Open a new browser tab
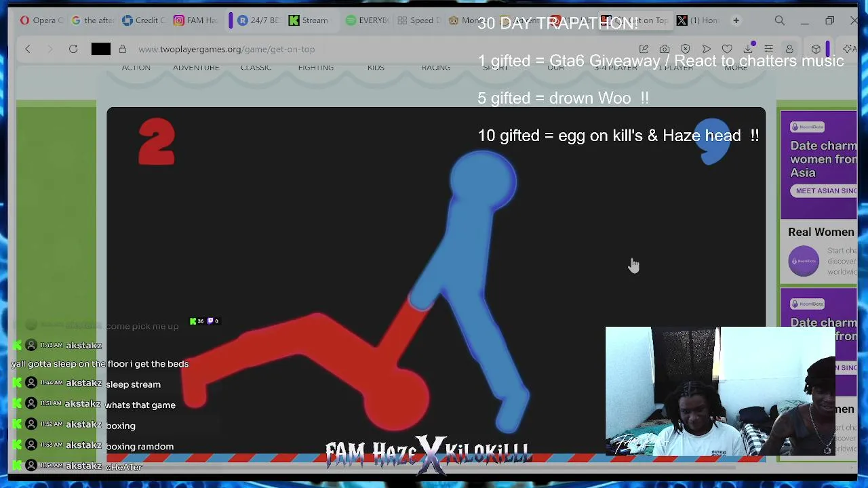Viewport: 868px width, 488px height. pos(736,20)
